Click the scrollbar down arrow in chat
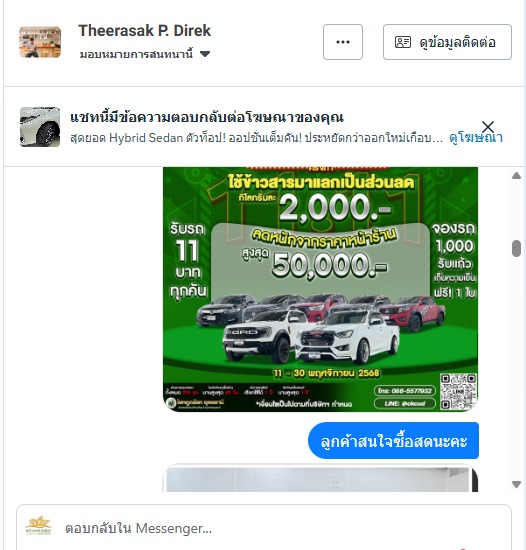526x550 pixels. (x=516, y=484)
